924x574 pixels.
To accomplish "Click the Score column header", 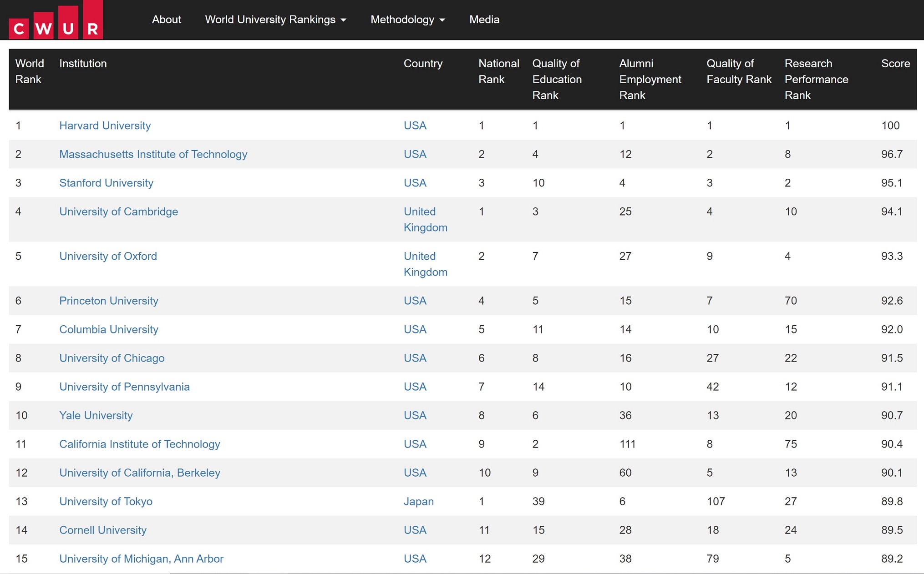I will [x=896, y=64].
